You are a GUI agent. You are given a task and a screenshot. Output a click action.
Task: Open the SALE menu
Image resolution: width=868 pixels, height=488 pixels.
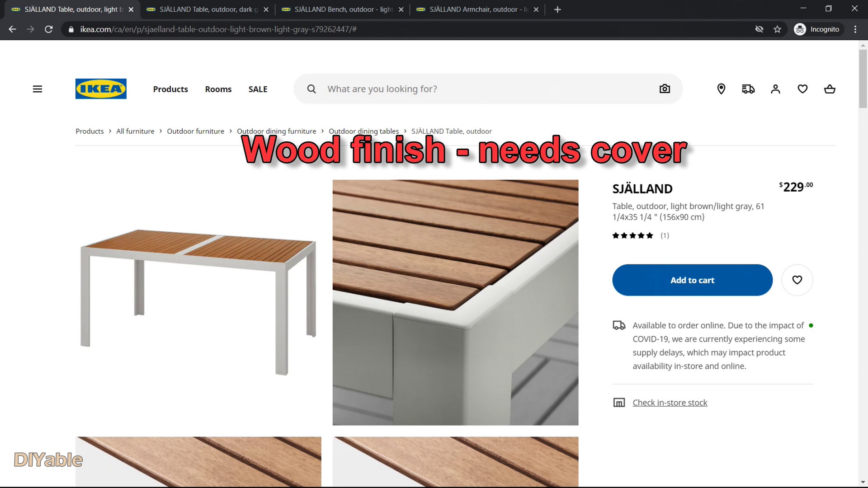tap(258, 89)
